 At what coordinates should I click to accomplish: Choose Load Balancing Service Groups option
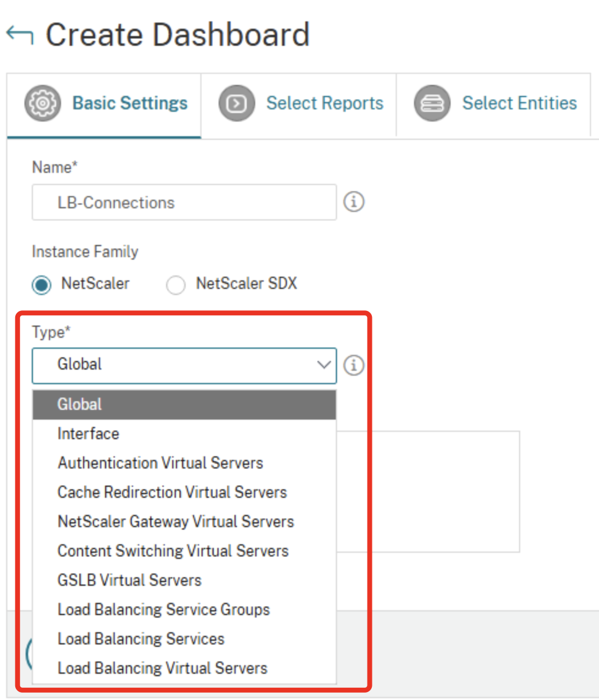tap(164, 610)
